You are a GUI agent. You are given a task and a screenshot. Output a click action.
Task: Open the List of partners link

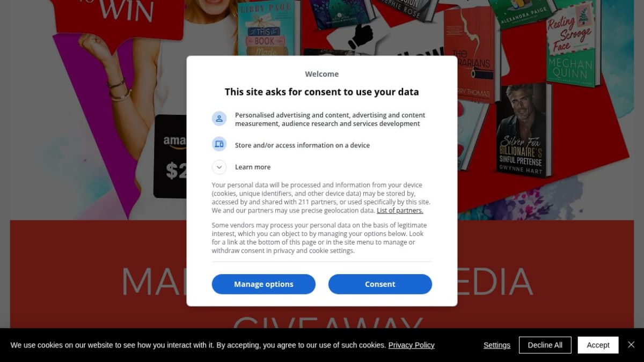point(400,211)
